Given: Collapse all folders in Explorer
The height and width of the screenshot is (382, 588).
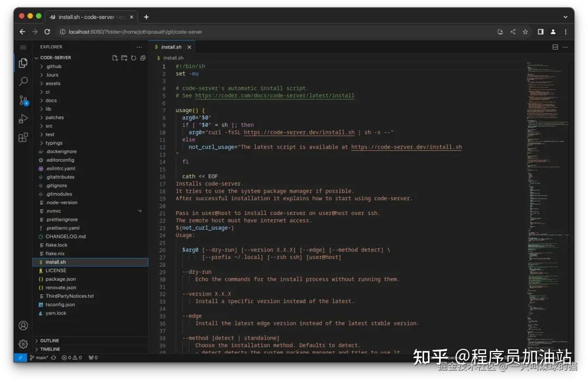Looking at the screenshot, I should pos(143,58).
